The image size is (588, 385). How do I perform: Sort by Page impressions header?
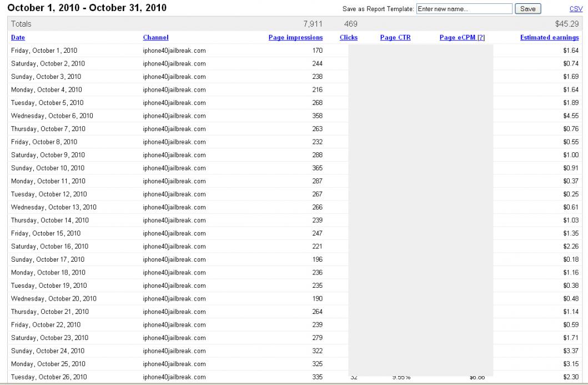point(295,38)
